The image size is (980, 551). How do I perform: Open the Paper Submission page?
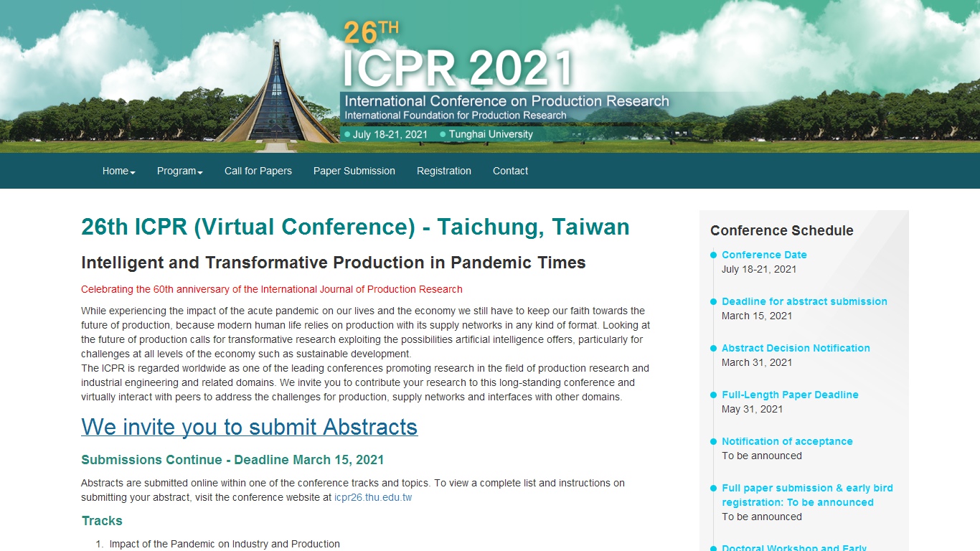[354, 171]
